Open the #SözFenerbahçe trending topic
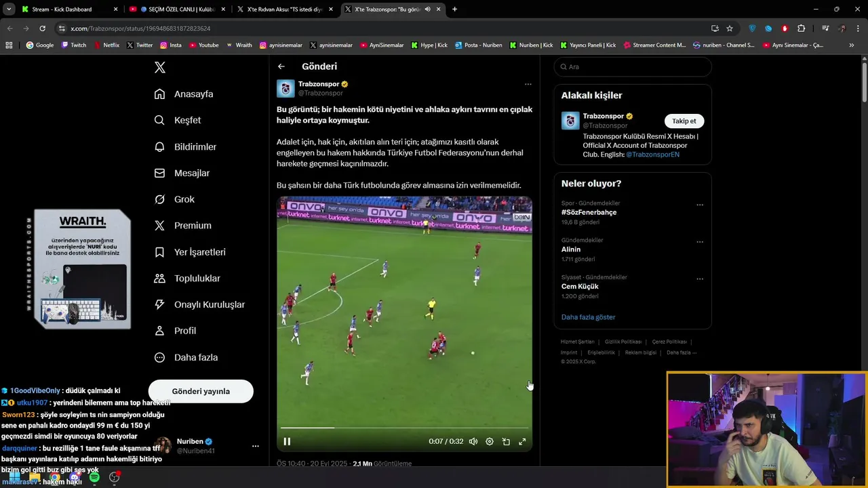Image resolution: width=868 pixels, height=488 pixels. coord(589,212)
